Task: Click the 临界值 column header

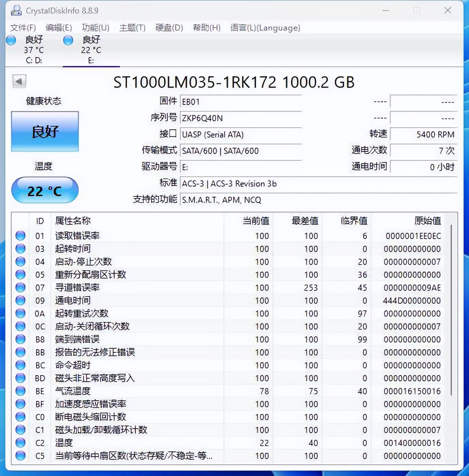Action: (x=347, y=221)
